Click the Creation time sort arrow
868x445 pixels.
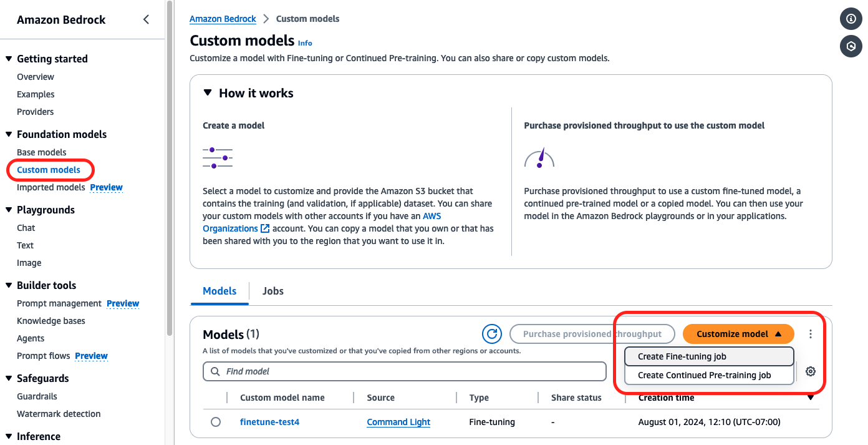pos(811,398)
